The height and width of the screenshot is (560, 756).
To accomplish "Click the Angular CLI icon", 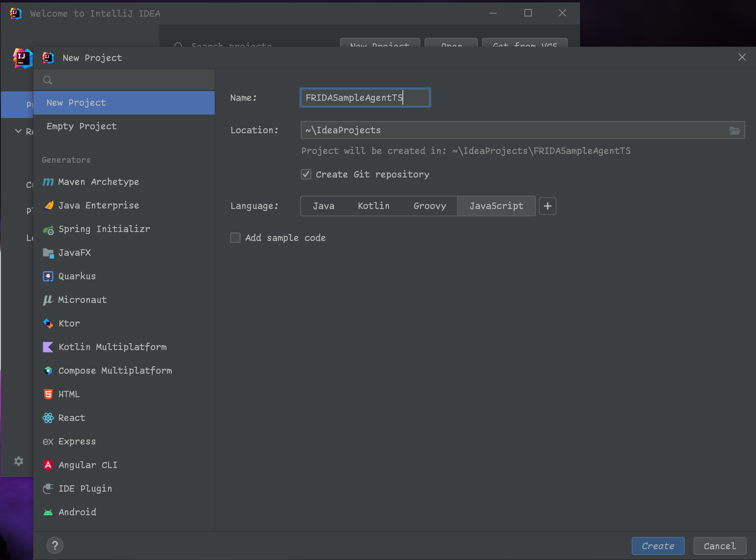I will (48, 465).
